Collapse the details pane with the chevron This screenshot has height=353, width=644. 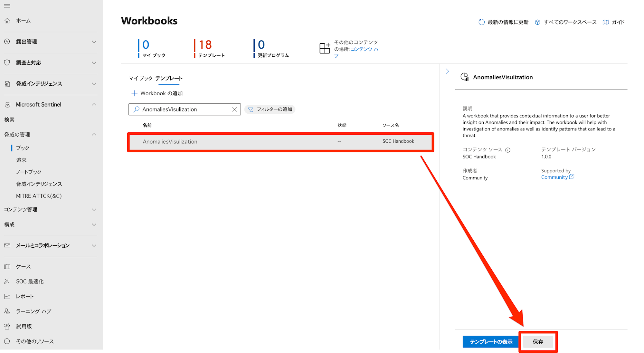click(447, 72)
